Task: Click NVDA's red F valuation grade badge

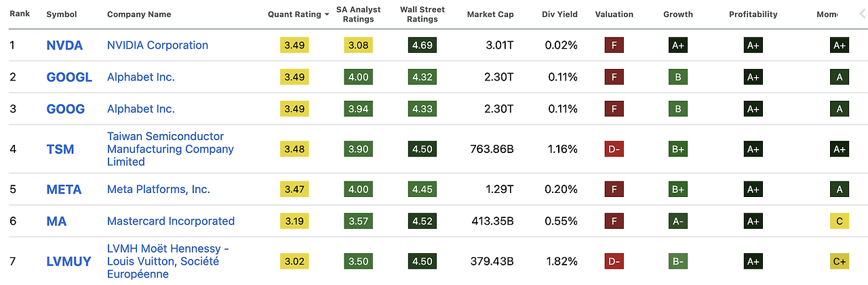Action: [x=614, y=45]
